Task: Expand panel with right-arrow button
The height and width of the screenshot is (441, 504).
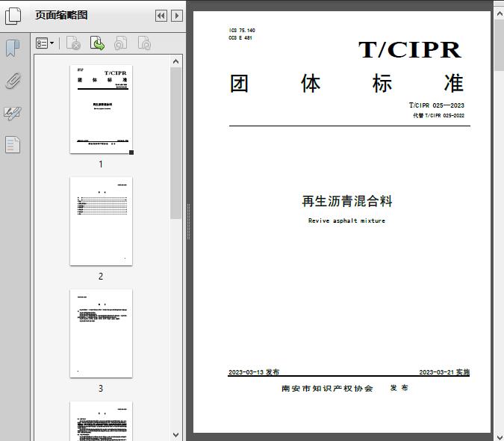Action: coord(177,16)
